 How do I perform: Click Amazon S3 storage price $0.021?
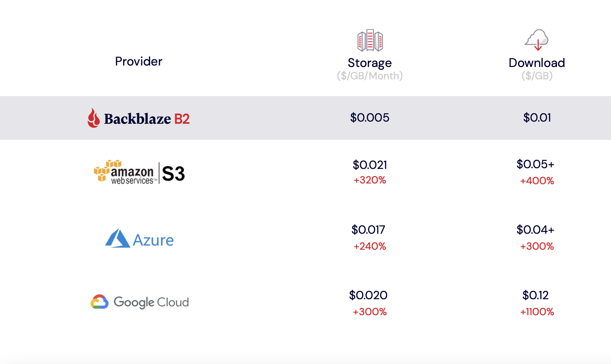[370, 165]
